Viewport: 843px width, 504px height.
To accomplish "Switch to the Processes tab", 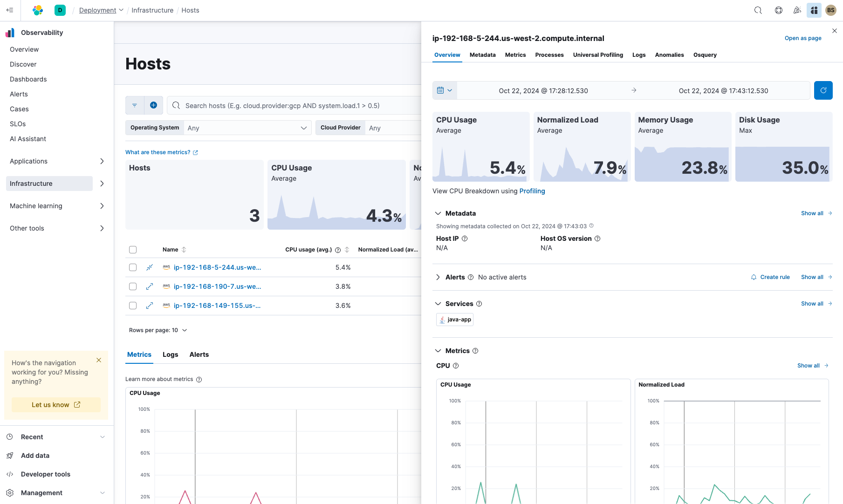I will pos(549,55).
